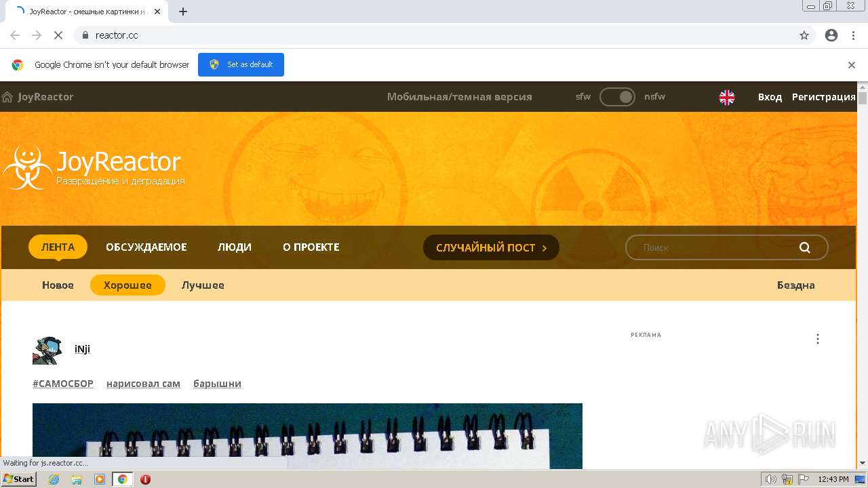
Task: Open the барышни tag
Action: pyautogui.click(x=217, y=384)
